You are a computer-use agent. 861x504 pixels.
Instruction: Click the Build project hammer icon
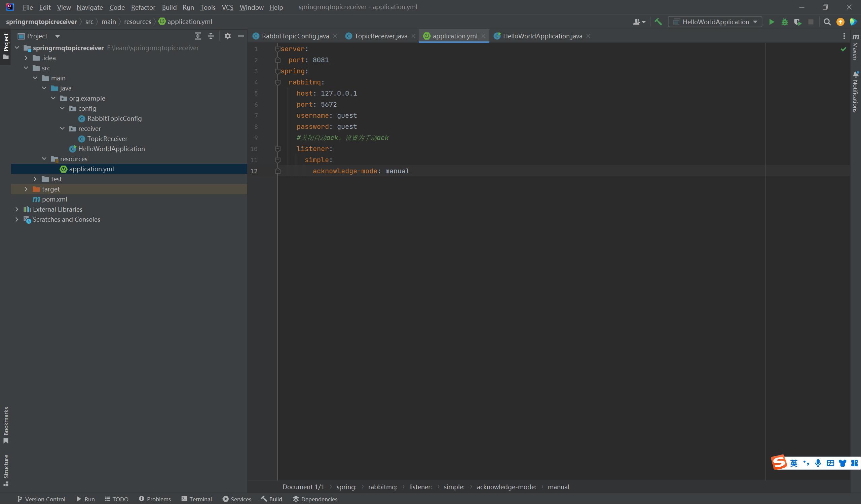(658, 22)
